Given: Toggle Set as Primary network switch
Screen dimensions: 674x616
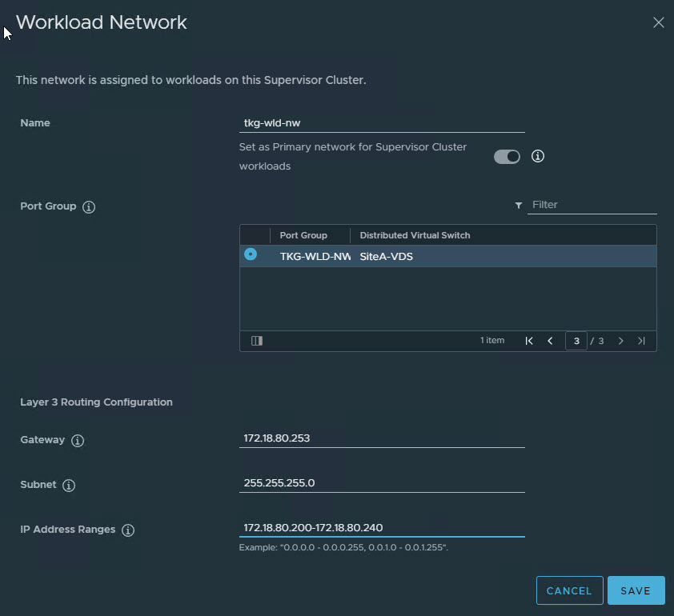Looking at the screenshot, I should [507, 157].
